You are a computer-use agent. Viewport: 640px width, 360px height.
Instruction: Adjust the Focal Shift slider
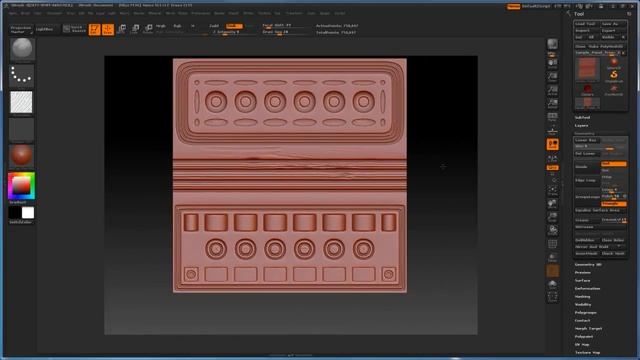tap(283, 26)
